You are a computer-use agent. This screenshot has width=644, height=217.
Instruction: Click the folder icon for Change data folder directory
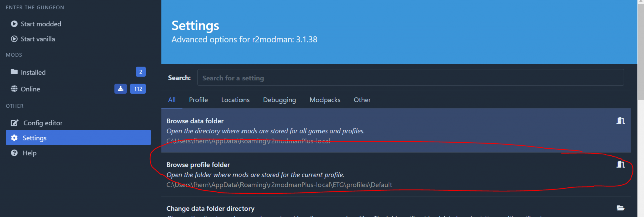coord(620,208)
